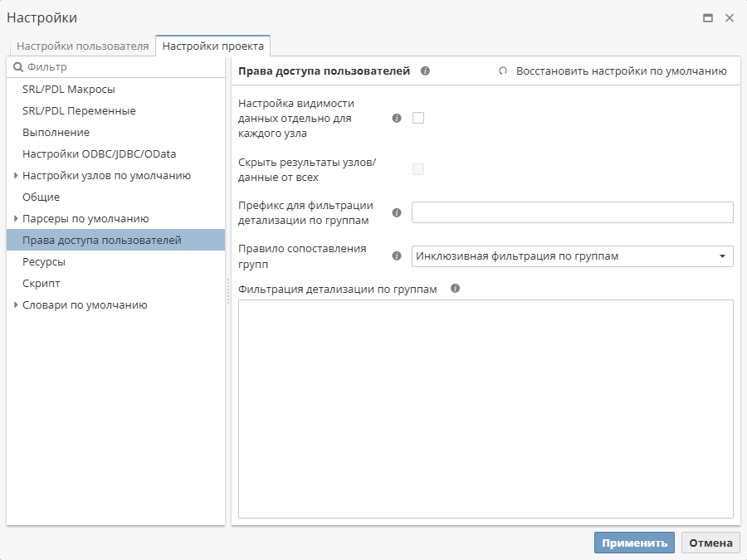Click the info icon near Фильтрация детализации по группам
747x560 pixels.
453,286
